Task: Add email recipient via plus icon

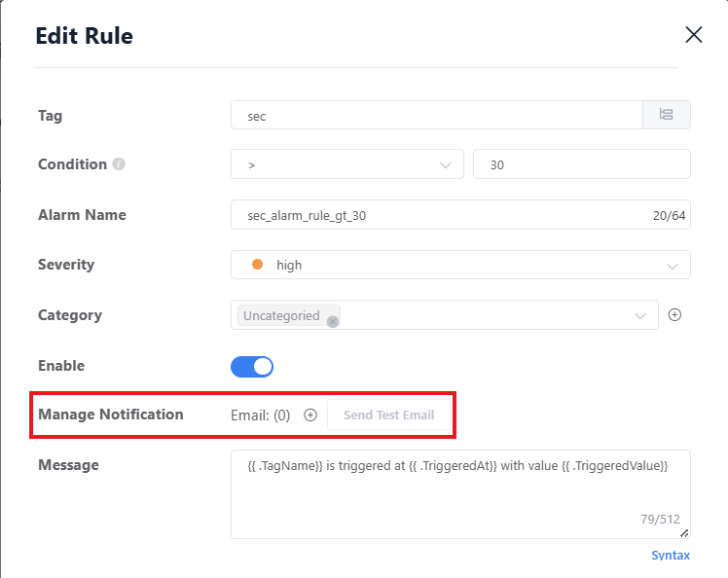Action: click(x=310, y=415)
